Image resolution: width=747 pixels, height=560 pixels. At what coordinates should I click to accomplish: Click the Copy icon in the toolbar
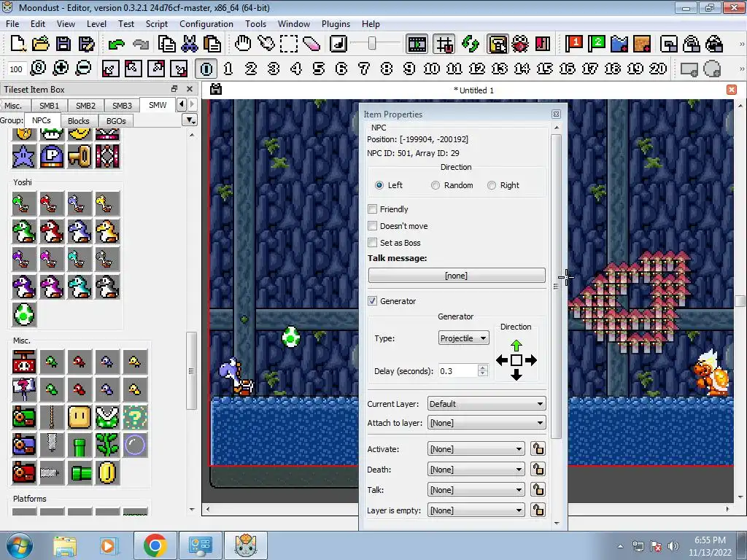coord(166,44)
